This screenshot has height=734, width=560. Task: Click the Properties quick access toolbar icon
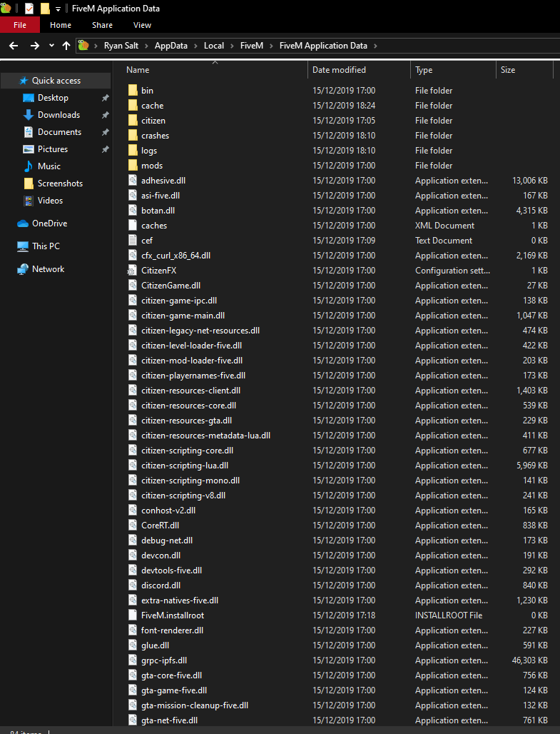(x=29, y=9)
